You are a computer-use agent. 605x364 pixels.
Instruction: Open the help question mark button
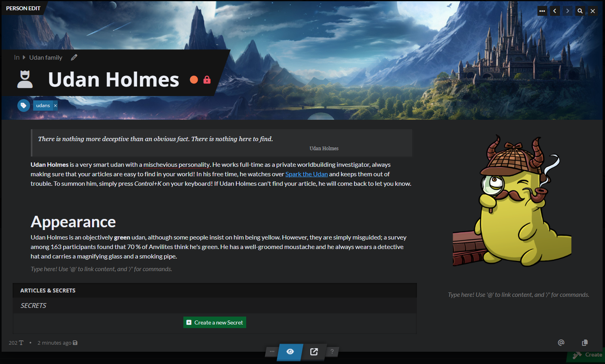coord(332,351)
